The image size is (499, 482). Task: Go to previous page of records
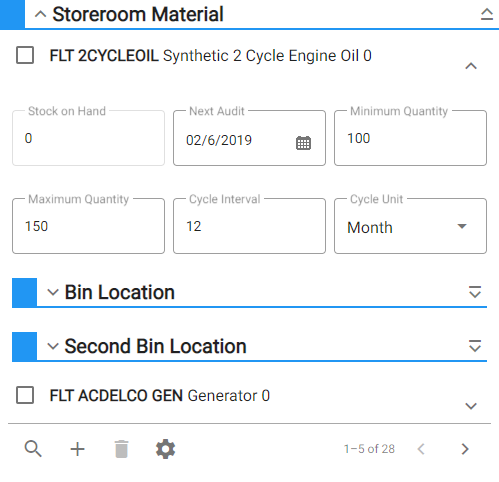click(421, 449)
